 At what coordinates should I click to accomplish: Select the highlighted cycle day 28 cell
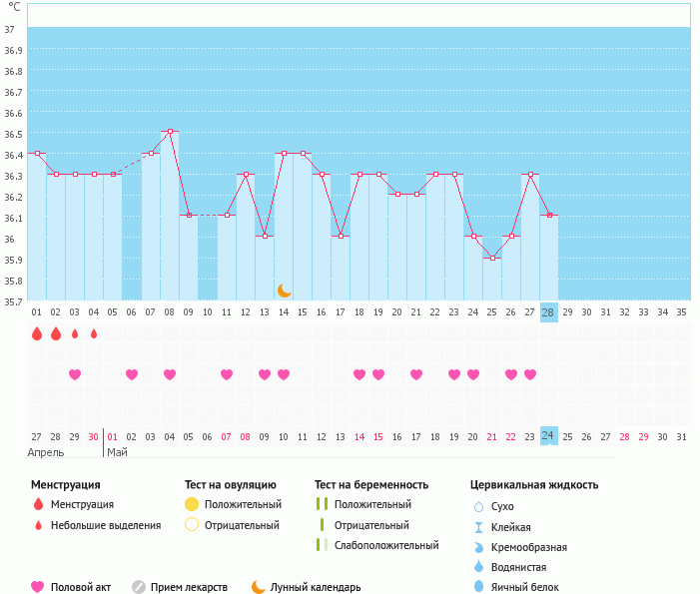pos(548,311)
